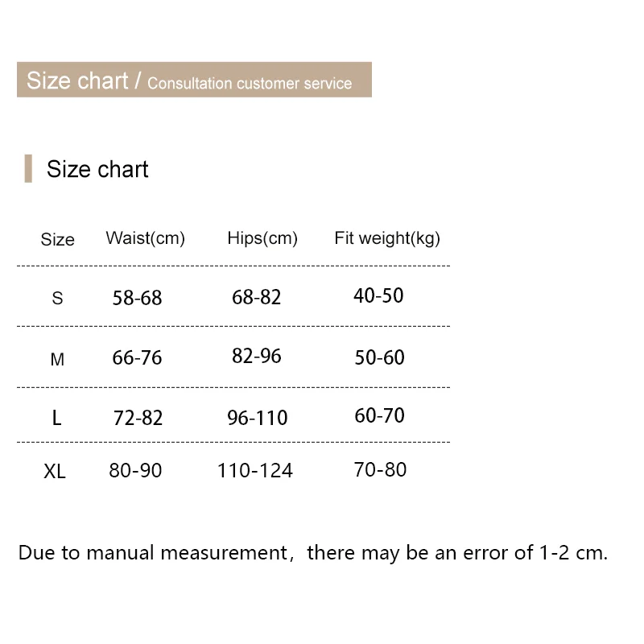Screen dimensions: 644x644
Task: Click the 72-82 waist value
Action: 138,418
